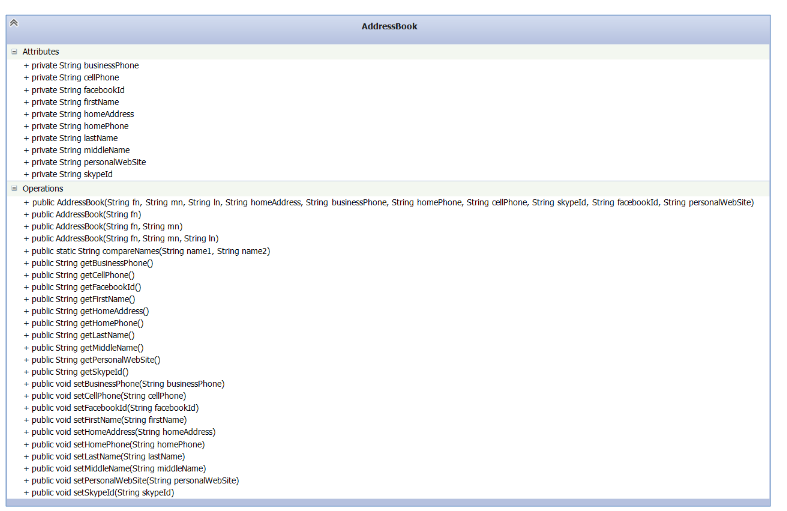This screenshot has width=787, height=511.
Task: Select attribute private String personalWebSite
Action: click(x=85, y=162)
